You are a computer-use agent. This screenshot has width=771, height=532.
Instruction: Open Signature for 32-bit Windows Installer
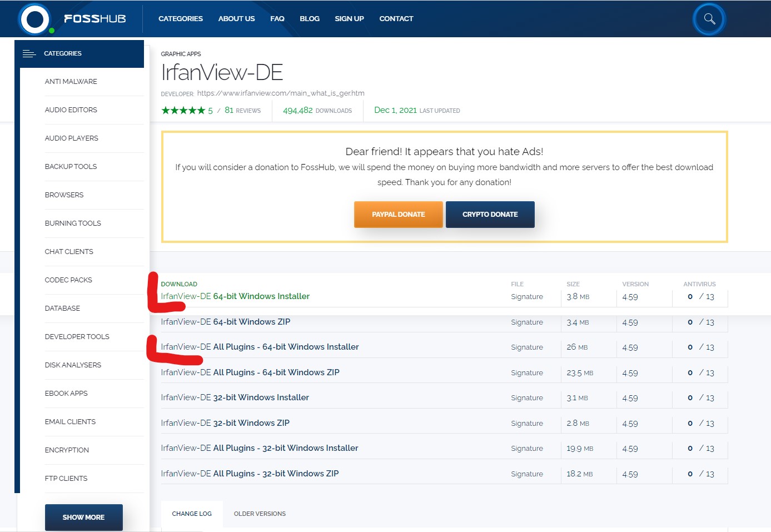(527, 398)
